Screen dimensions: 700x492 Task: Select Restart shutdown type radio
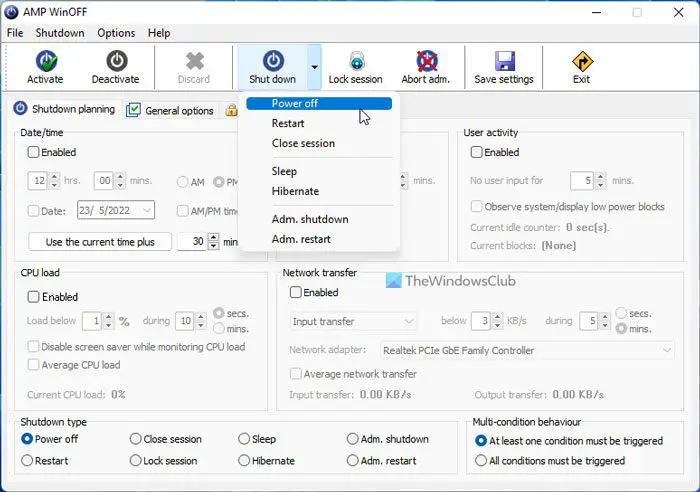(x=27, y=460)
